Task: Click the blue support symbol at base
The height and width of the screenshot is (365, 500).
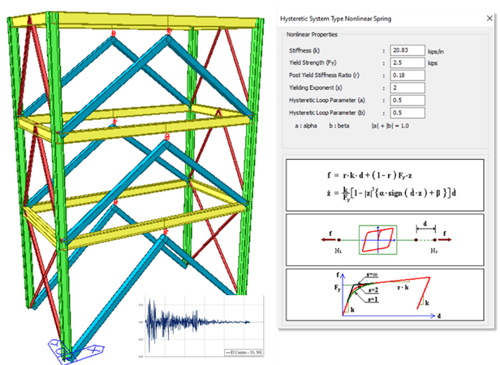Action: click(75, 351)
